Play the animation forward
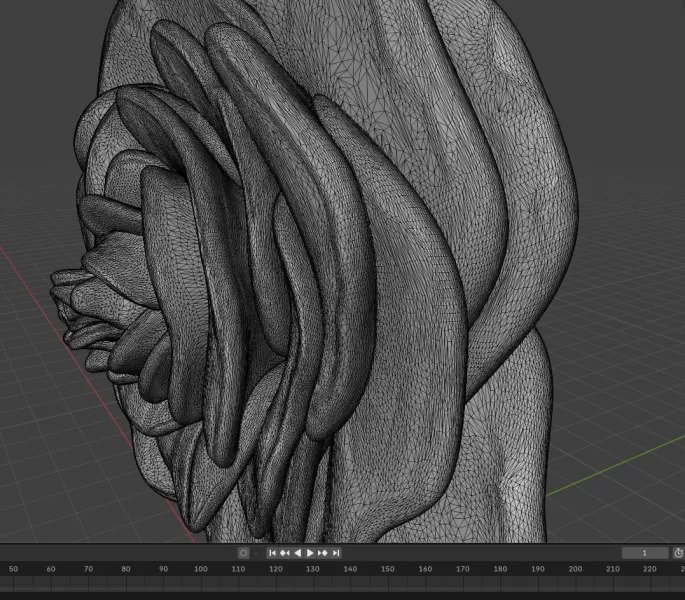Screen dimensions: 685x600 (310, 553)
